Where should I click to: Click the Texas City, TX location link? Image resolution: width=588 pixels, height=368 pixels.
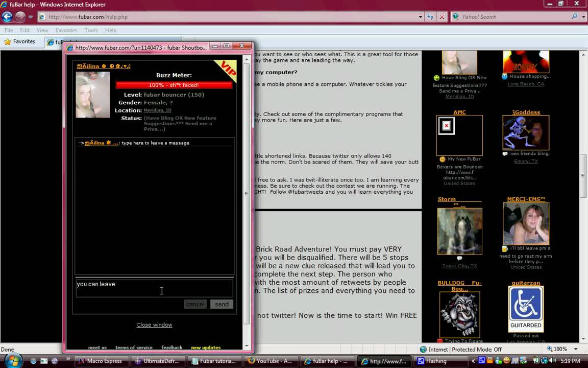coord(459,266)
